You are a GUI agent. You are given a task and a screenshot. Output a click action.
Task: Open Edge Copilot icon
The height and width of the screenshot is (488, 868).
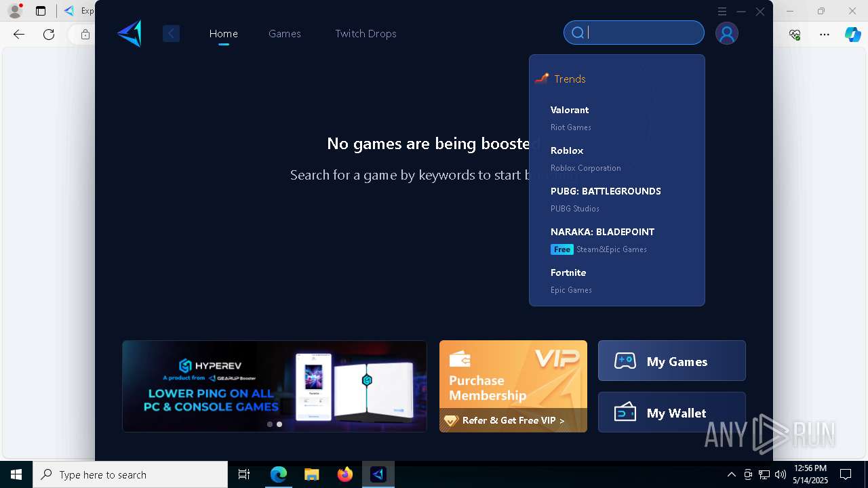pos(852,35)
